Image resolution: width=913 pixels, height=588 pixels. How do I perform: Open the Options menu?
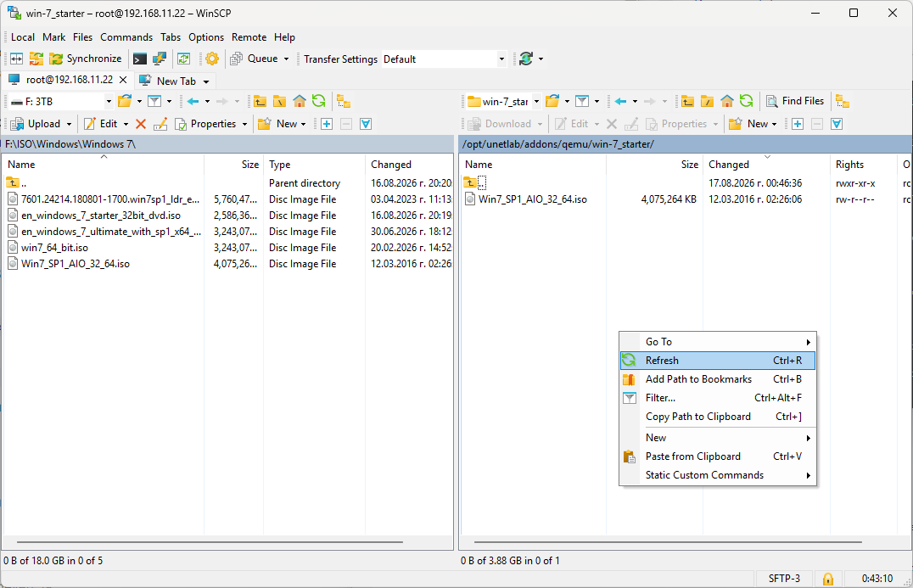(x=206, y=37)
